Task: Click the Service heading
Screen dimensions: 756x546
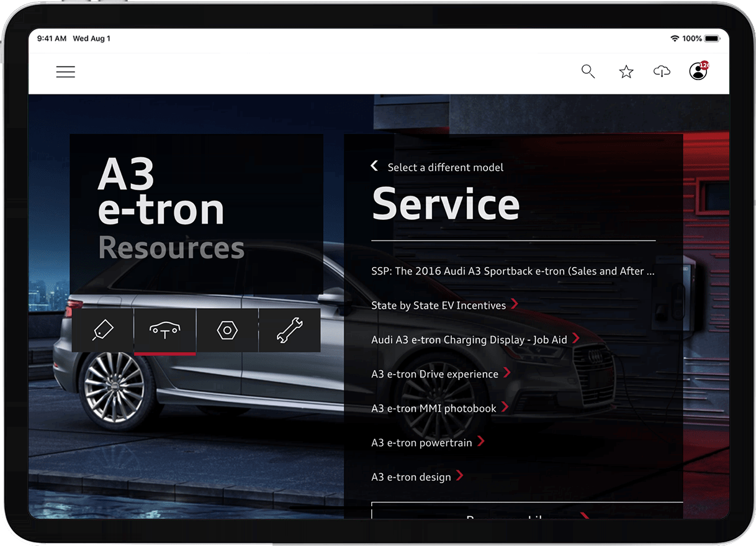Action: [446, 204]
